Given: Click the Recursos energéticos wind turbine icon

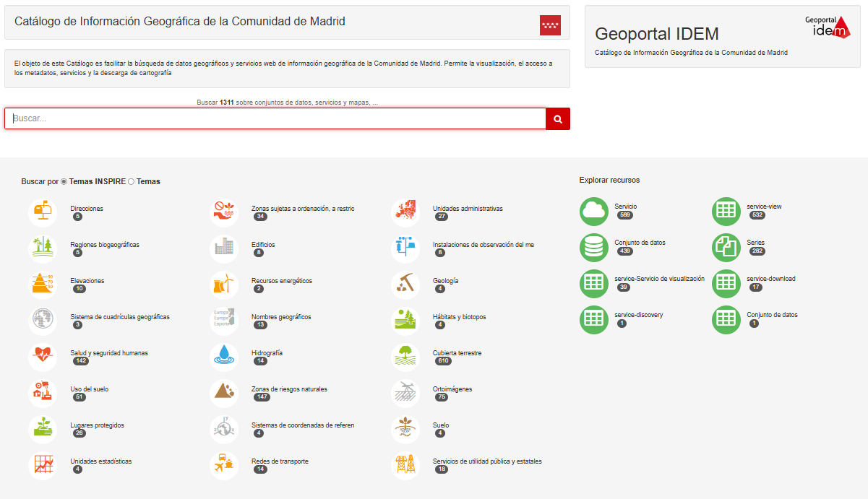Looking at the screenshot, I should click(x=224, y=285).
